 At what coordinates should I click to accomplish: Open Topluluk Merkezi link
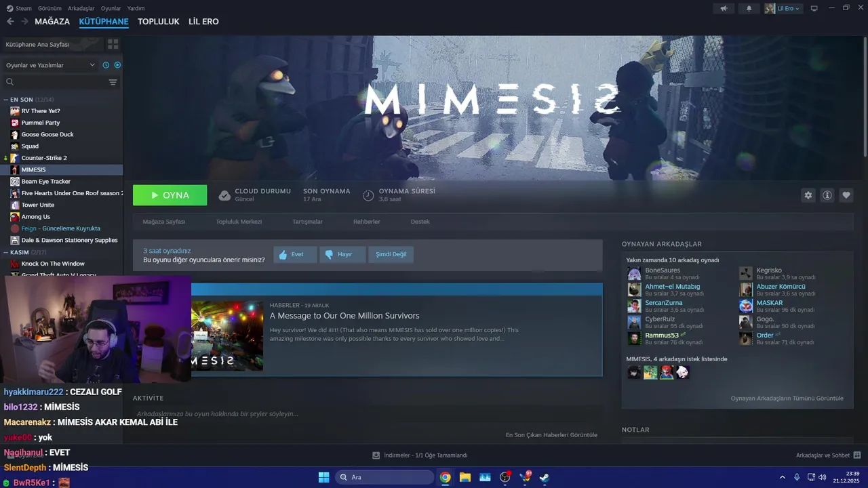click(239, 222)
